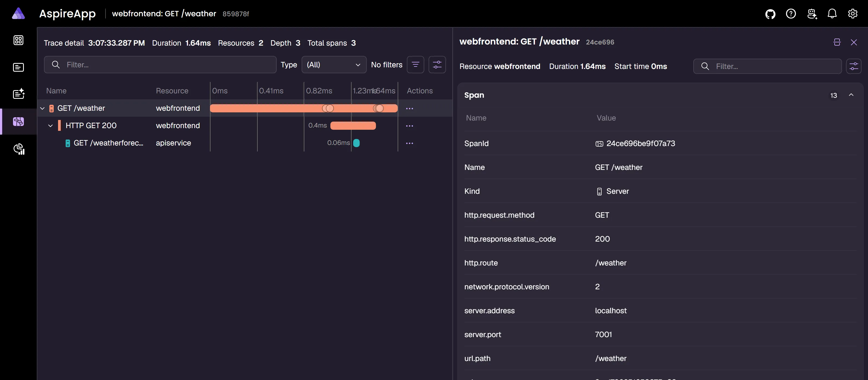The width and height of the screenshot is (868, 380).
Task: Select the GET /weatherforec... span row
Action: pyautogui.click(x=245, y=143)
